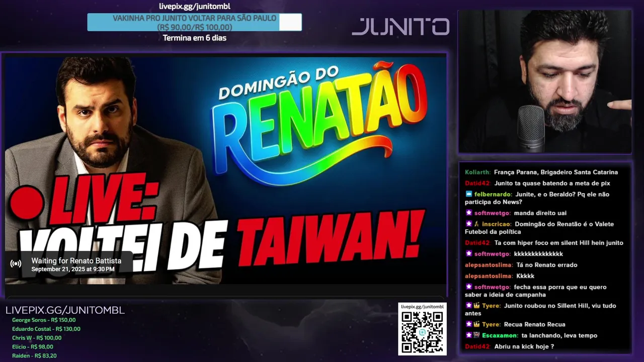Click the QR code for livepix.gg/junitombl
Screen dimensions: 644x362
pos(422,332)
